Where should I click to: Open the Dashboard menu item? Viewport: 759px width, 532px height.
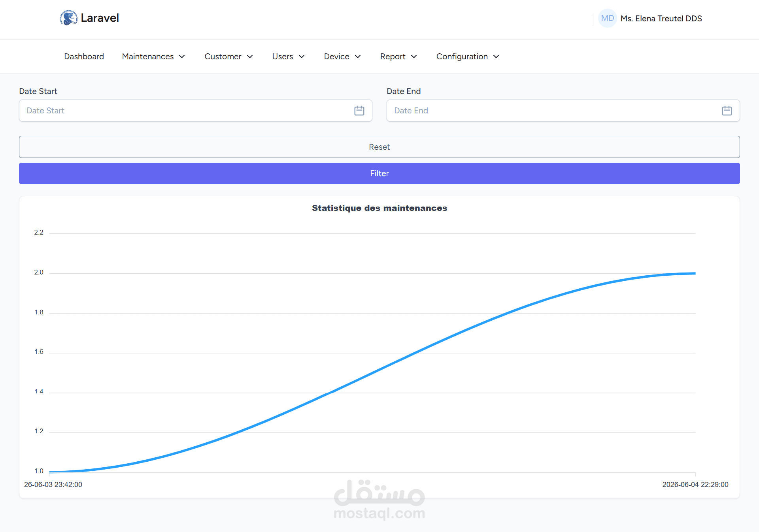(84, 56)
